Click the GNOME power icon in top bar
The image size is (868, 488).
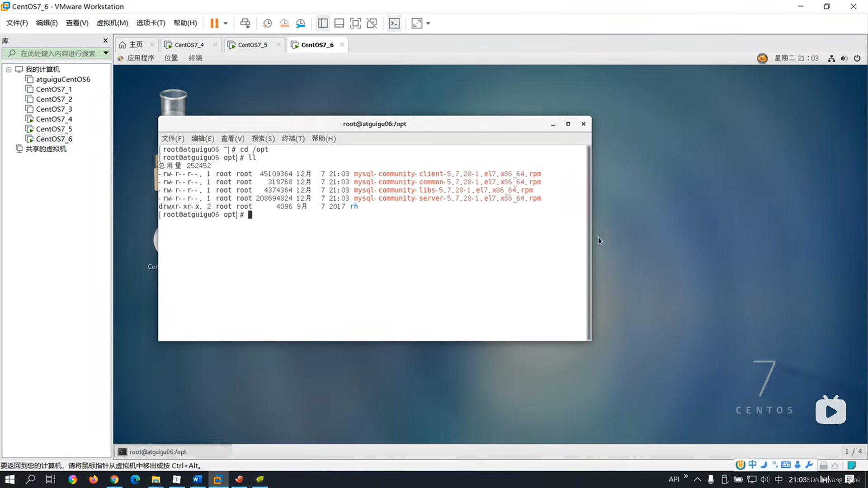(x=857, y=58)
